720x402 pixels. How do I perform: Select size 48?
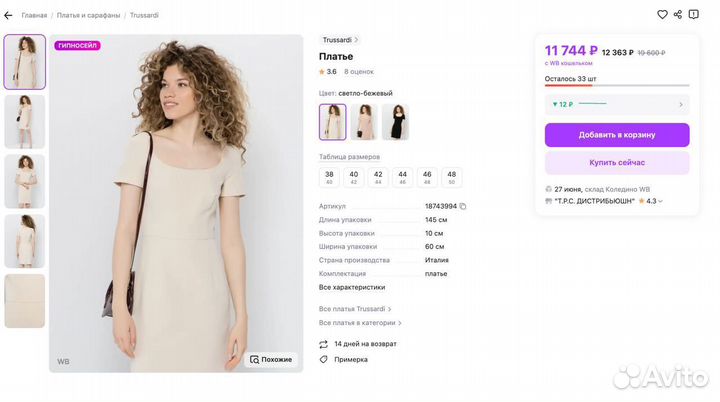(x=452, y=177)
